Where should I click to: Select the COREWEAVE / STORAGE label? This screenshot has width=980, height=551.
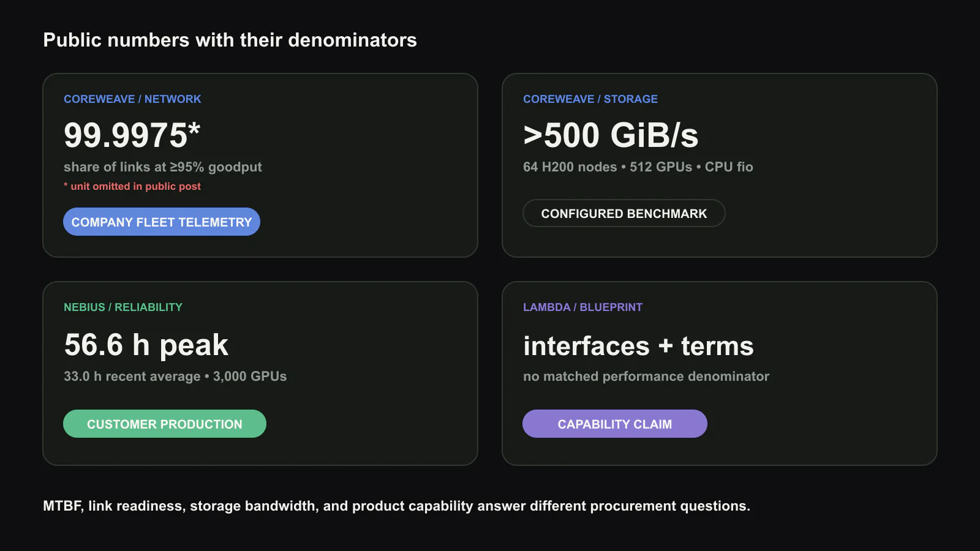(x=590, y=99)
